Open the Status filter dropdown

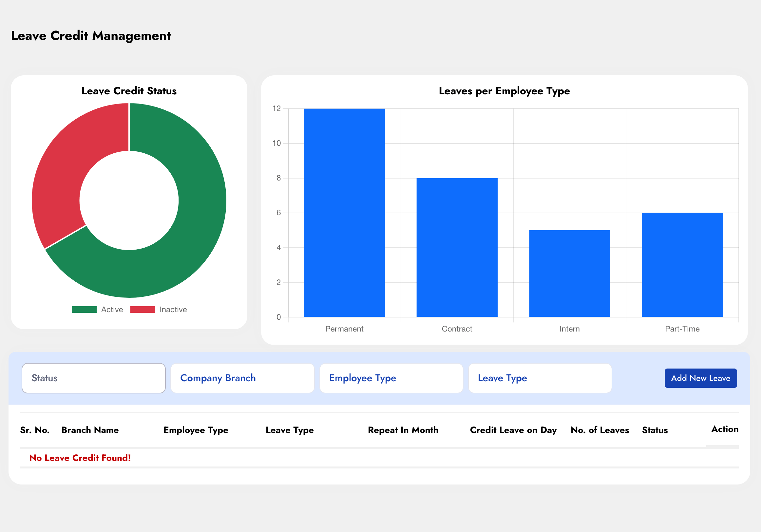pyautogui.click(x=93, y=378)
